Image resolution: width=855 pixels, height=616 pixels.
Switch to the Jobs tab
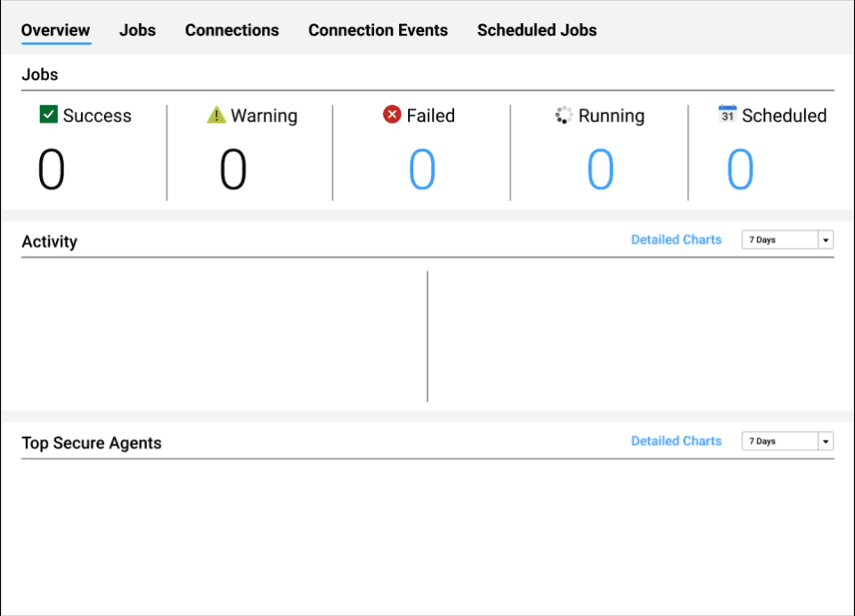(137, 29)
